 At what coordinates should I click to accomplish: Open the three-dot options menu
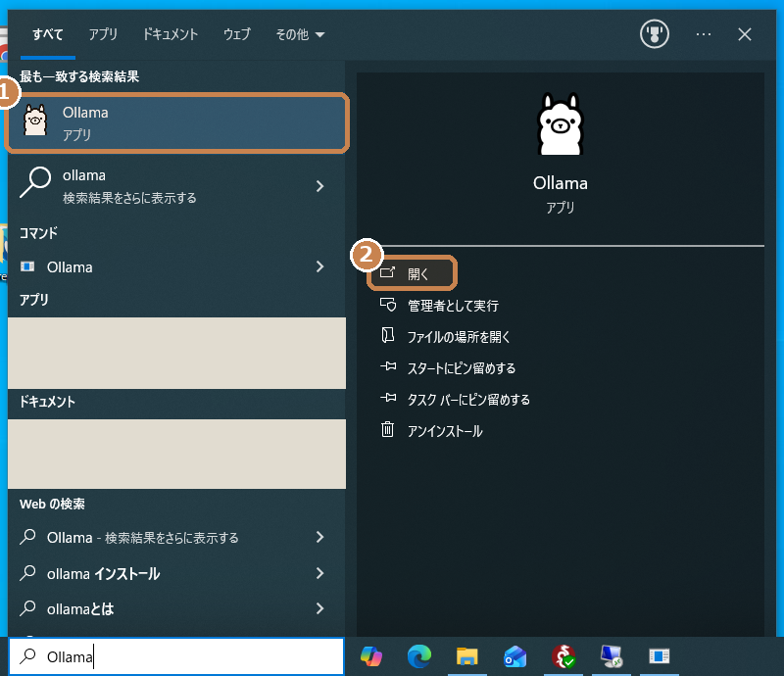pos(703,34)
